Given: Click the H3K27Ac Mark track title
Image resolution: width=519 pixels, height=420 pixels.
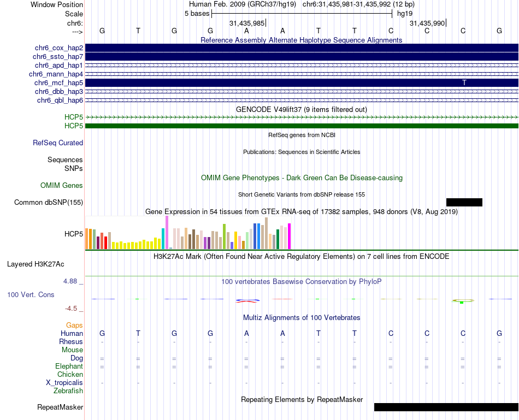Looking at the screenshot, I should pos(302,257).
